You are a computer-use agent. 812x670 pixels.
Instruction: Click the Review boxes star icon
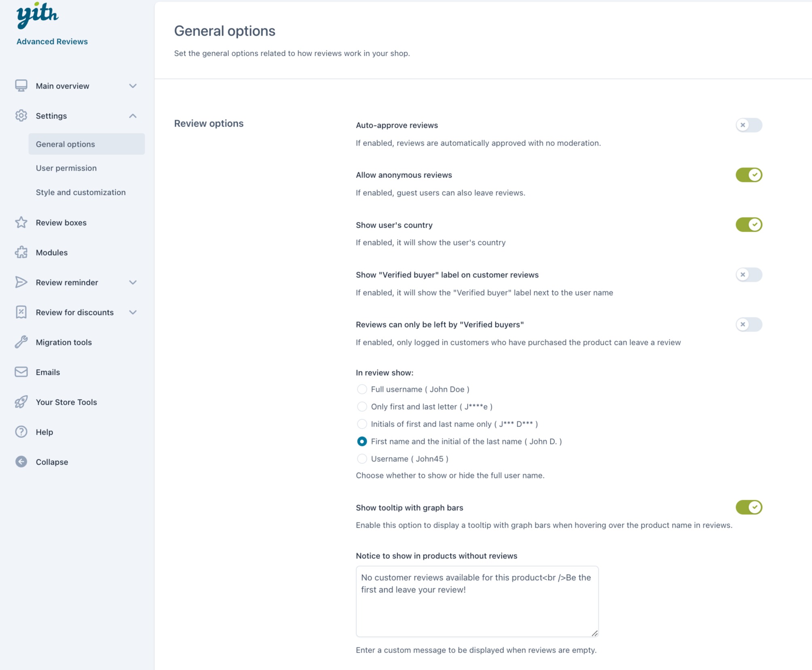21,222
